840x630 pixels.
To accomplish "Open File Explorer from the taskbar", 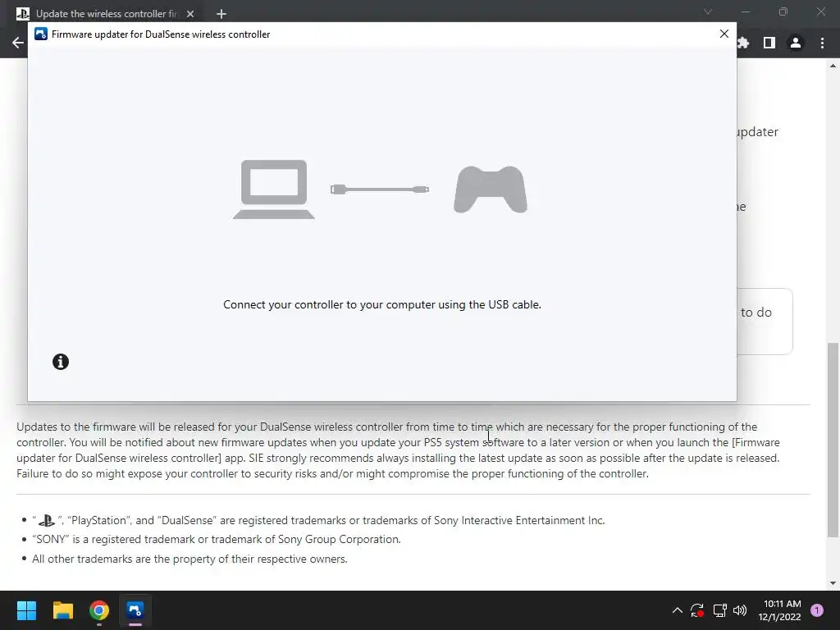I will click(x=62, y=610).
